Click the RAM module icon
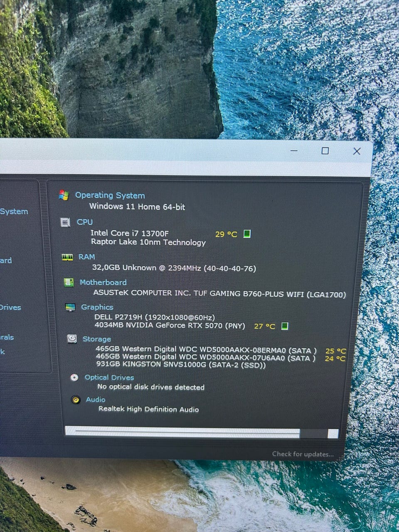Screen dimensions: 399x532 [67, 257]
